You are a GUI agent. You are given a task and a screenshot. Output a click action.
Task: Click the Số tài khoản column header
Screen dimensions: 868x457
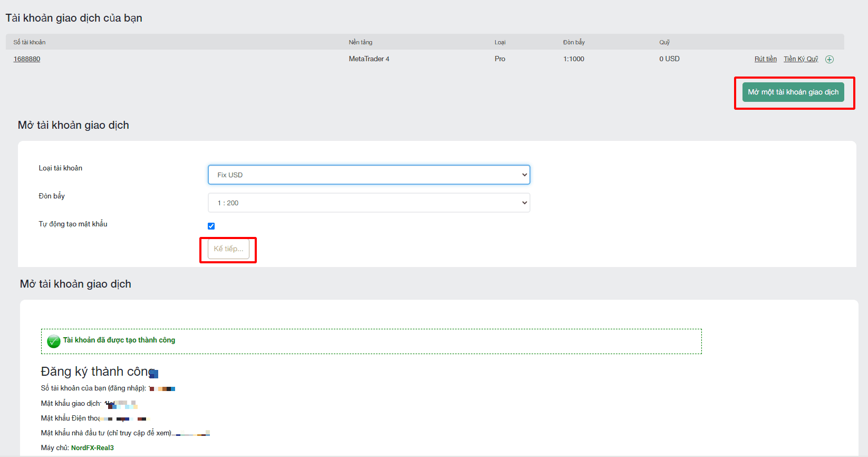(x=30, y=42)
